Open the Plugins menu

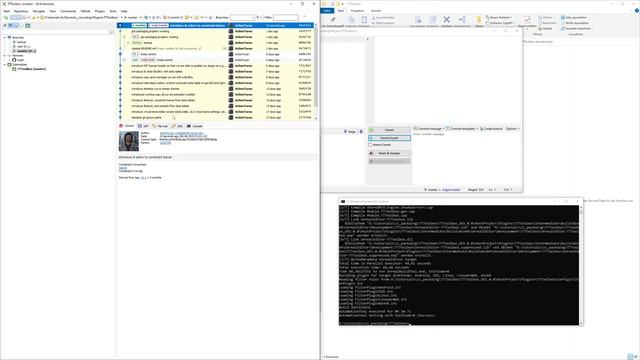pyautogui.click(x=100, y=11)
